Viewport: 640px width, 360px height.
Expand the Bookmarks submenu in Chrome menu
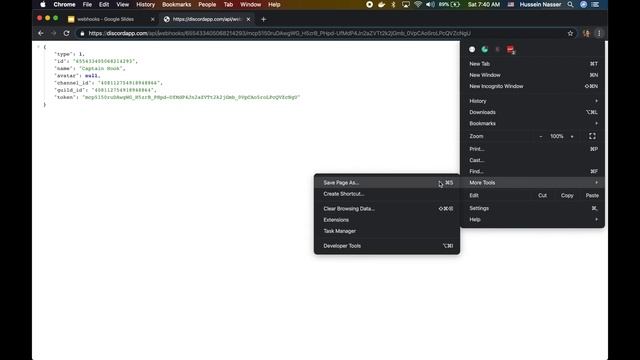pyautogui.click(x=533, y=123)
